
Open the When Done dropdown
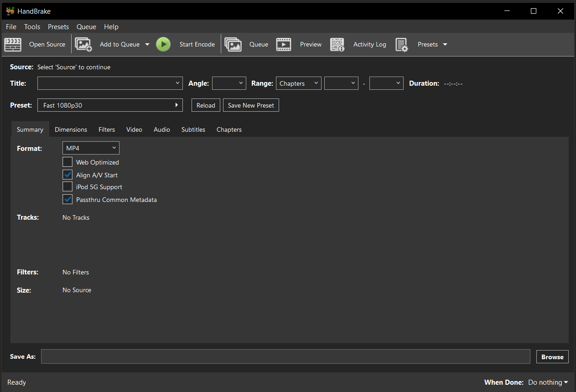click(547, 382)
